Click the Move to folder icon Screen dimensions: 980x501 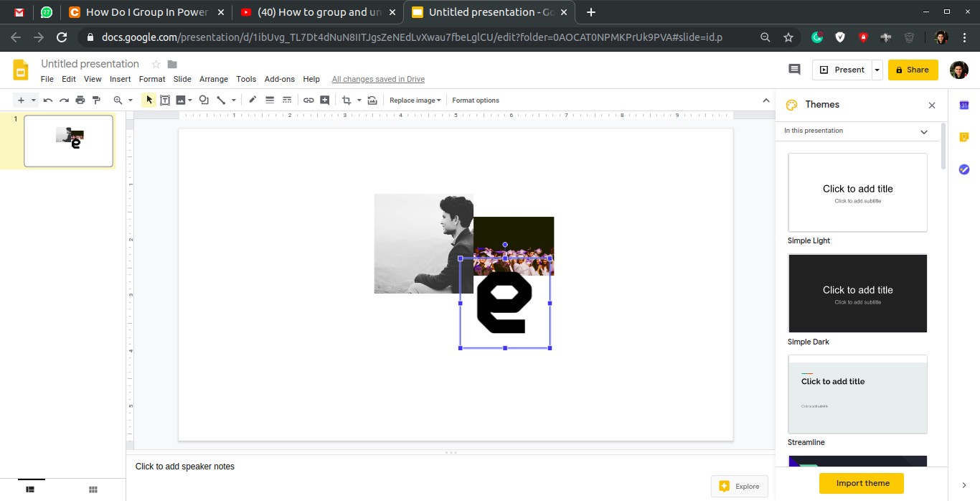pyautogui.click(x=172, y=65)
